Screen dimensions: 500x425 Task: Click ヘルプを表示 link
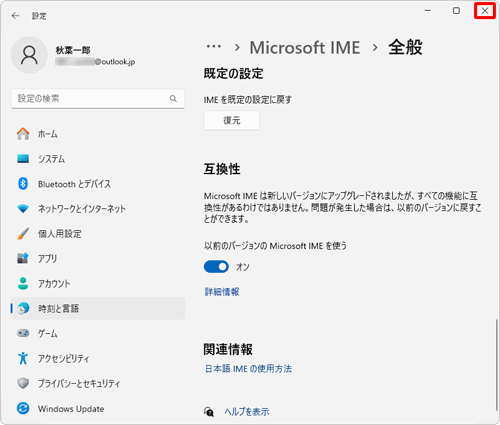(247, 412)
